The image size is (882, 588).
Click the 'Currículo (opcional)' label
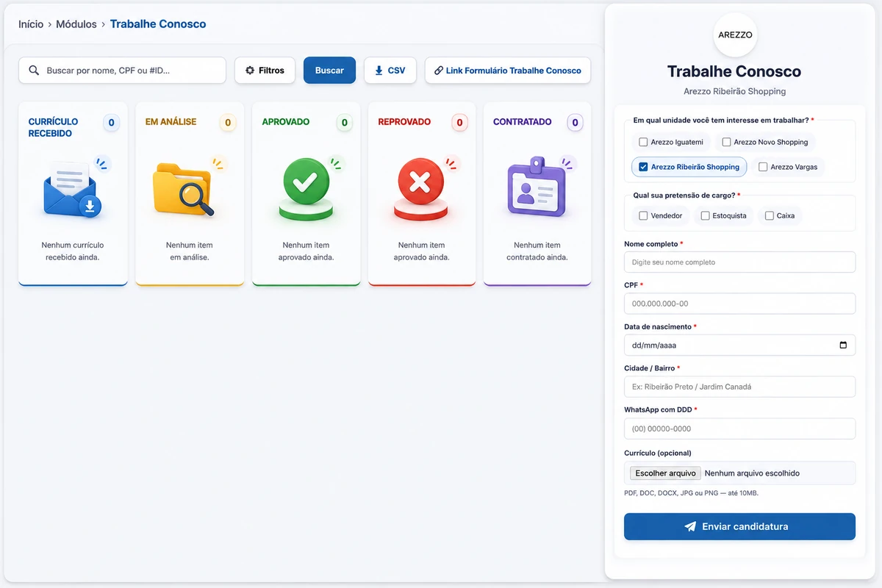[658, 453]
